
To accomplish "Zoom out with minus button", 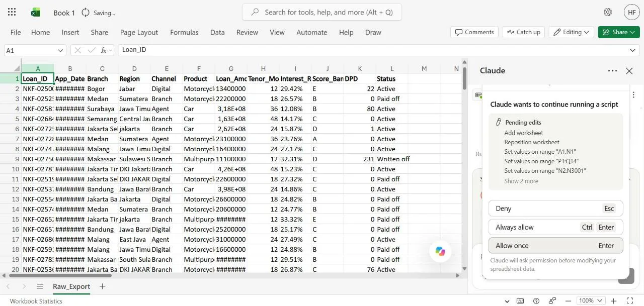I will point(568,301).
